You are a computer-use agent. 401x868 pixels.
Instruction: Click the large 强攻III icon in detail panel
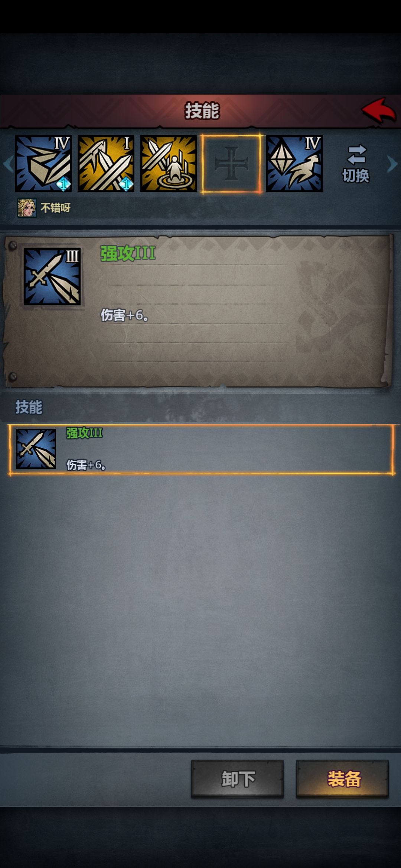(x=52, y=276)
